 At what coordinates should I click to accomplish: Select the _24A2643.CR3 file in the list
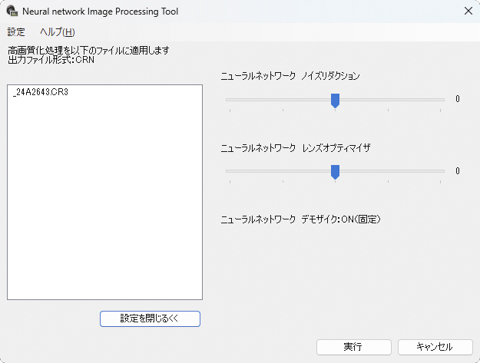(41, 92)
